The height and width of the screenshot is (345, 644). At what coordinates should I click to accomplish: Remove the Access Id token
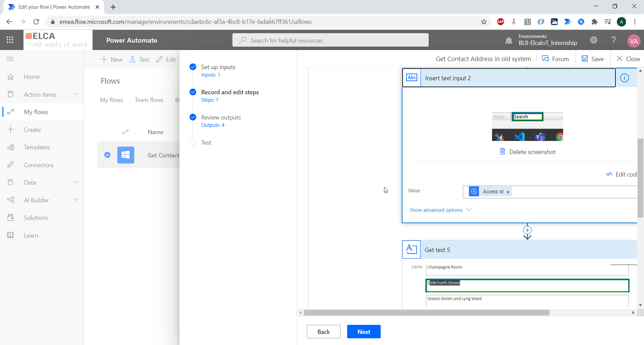point(508,192)
